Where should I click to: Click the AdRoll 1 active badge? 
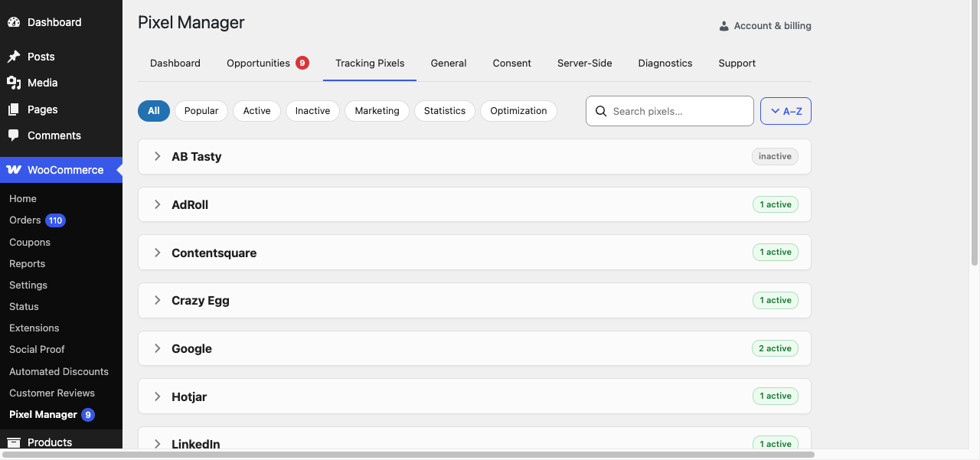776,204
